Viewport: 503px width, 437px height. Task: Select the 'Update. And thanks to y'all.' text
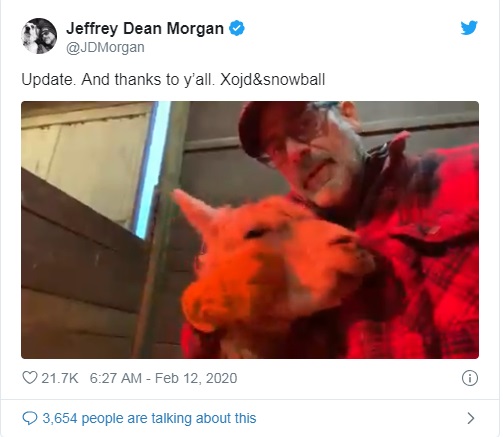click(118, 80)
